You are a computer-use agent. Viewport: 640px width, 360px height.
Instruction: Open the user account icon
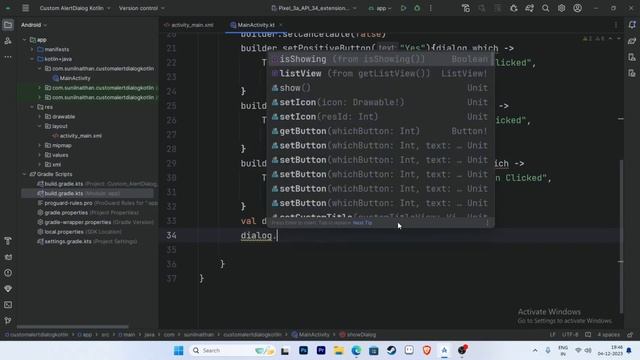click(x=577, y=8)
